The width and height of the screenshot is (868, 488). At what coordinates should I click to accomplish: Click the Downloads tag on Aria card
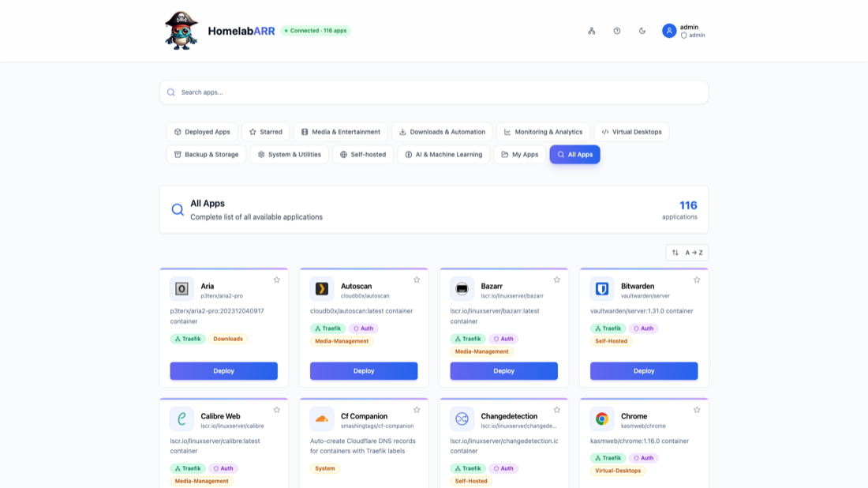tap(228, 339)
